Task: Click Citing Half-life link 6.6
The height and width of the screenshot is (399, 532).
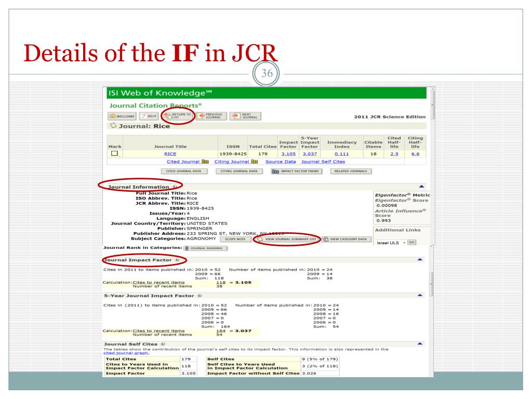Action: coord(415,154)
